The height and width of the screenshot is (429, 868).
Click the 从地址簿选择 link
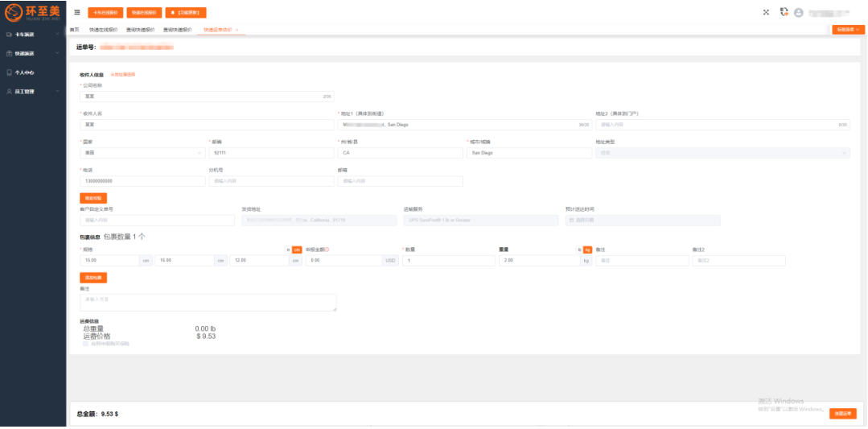[x=122, y=74]
